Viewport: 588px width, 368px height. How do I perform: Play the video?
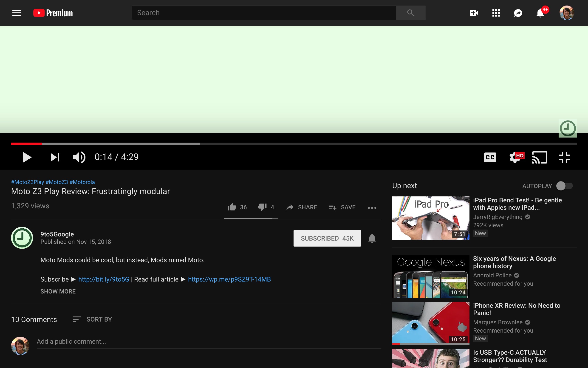tap(27, 157)
